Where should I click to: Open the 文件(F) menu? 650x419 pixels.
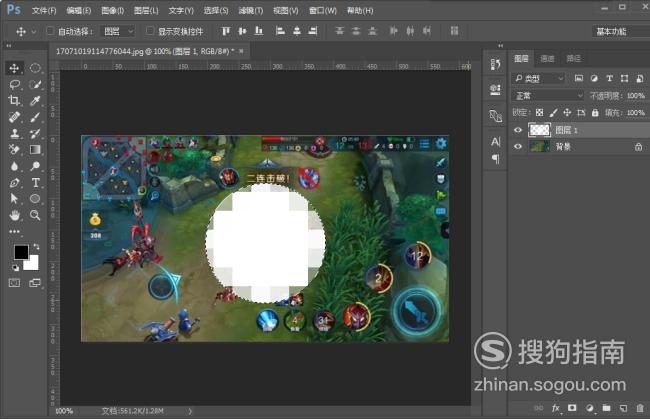pyautogui.click(x=44, y=10)
